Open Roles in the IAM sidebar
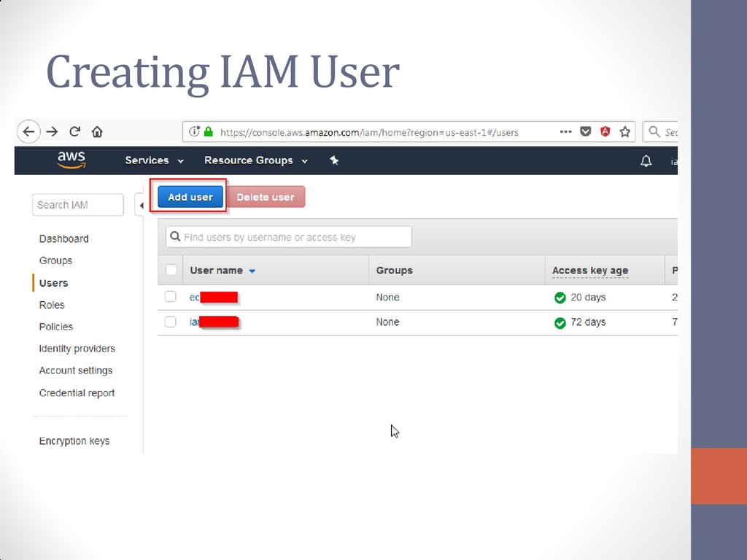The image size is (747, 560). click(52, 305)
